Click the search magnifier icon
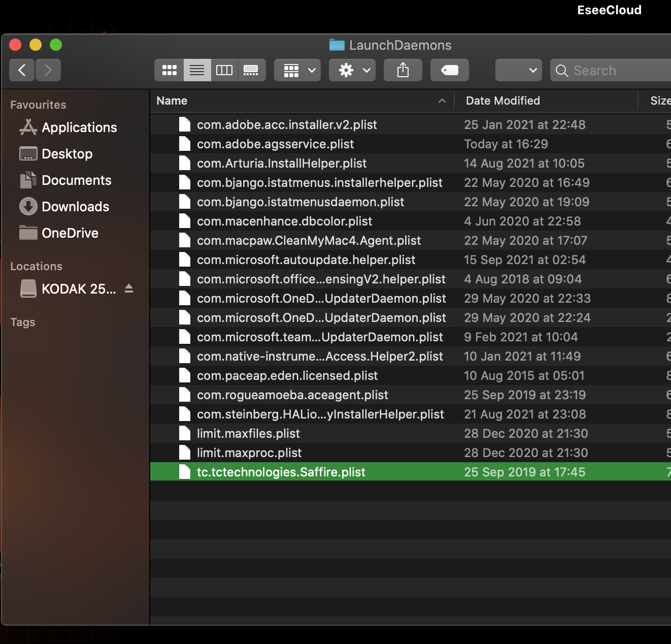This screenshot has height=644, width=671. coord(562,71)
